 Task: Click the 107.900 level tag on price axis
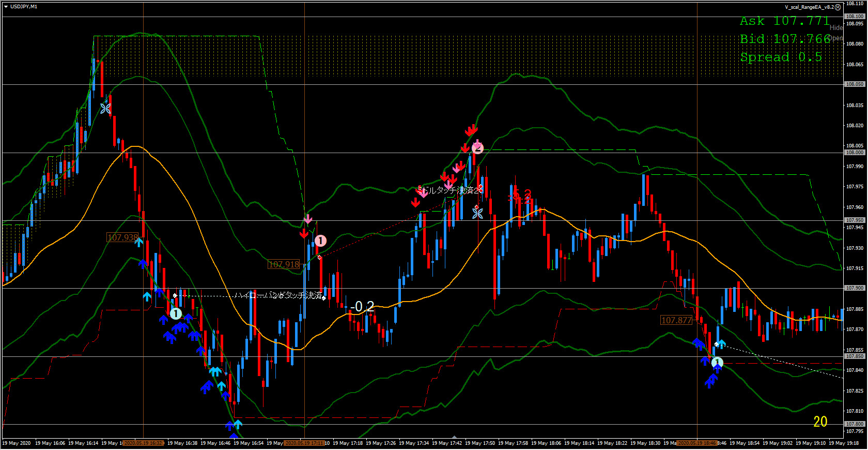tap(855, 288)
